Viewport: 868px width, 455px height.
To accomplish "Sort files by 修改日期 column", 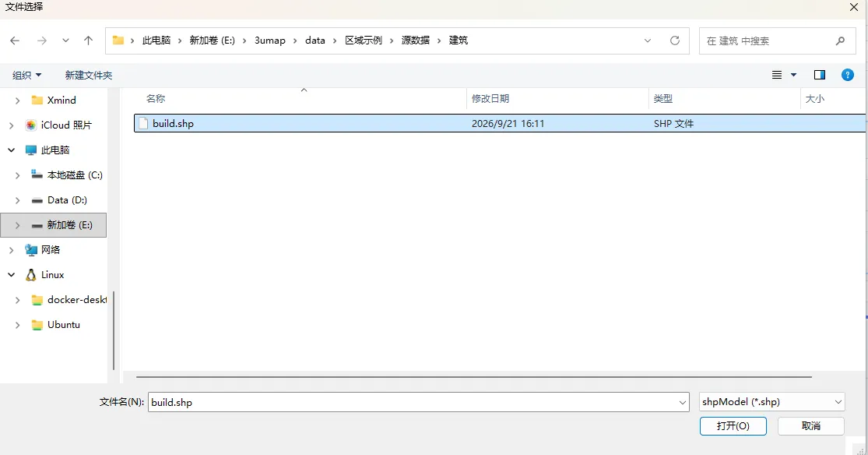I will coord(490,99).
